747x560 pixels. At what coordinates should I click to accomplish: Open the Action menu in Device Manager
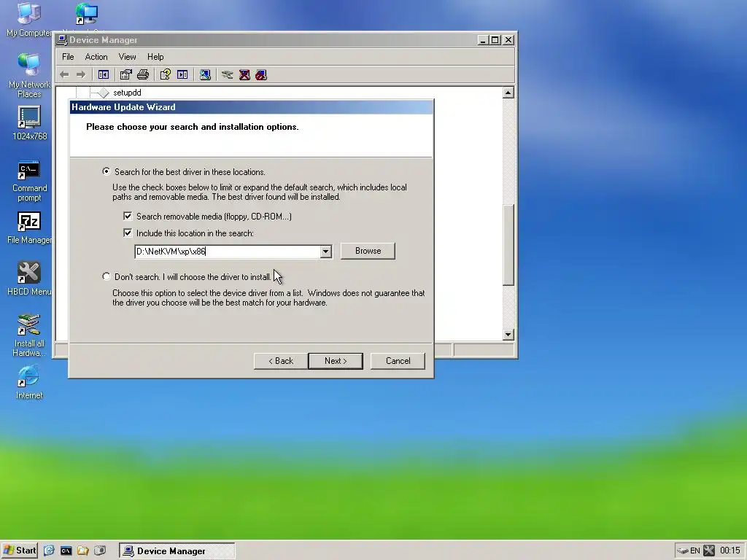pyautogui.click(x=96, y=57)
